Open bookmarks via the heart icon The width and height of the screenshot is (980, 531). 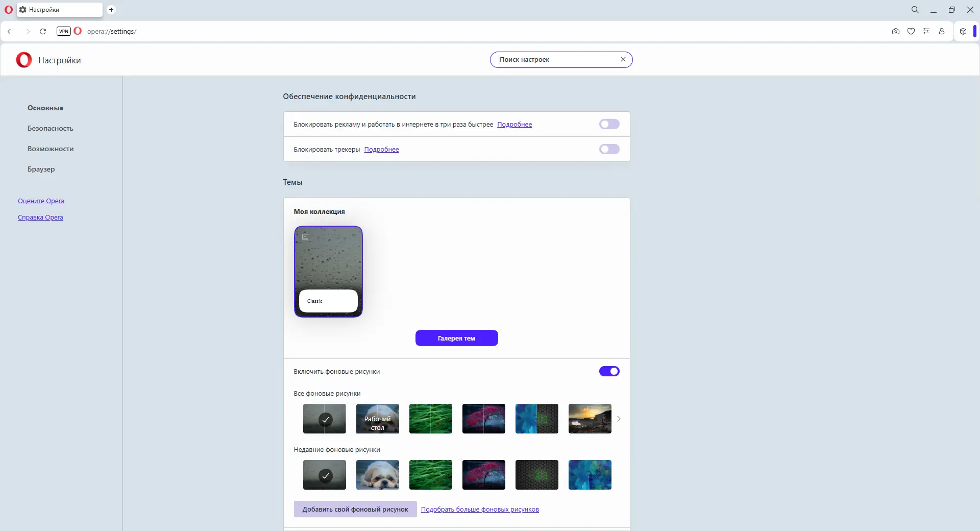(912, 31)
